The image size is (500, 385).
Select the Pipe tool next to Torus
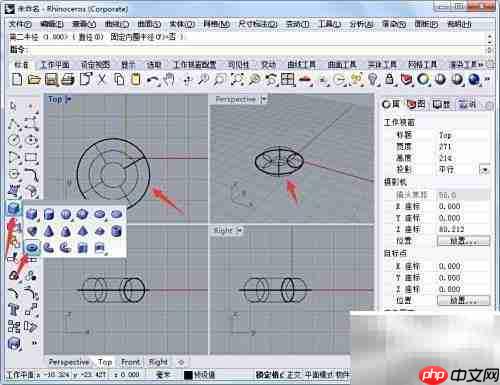[49, 248]
